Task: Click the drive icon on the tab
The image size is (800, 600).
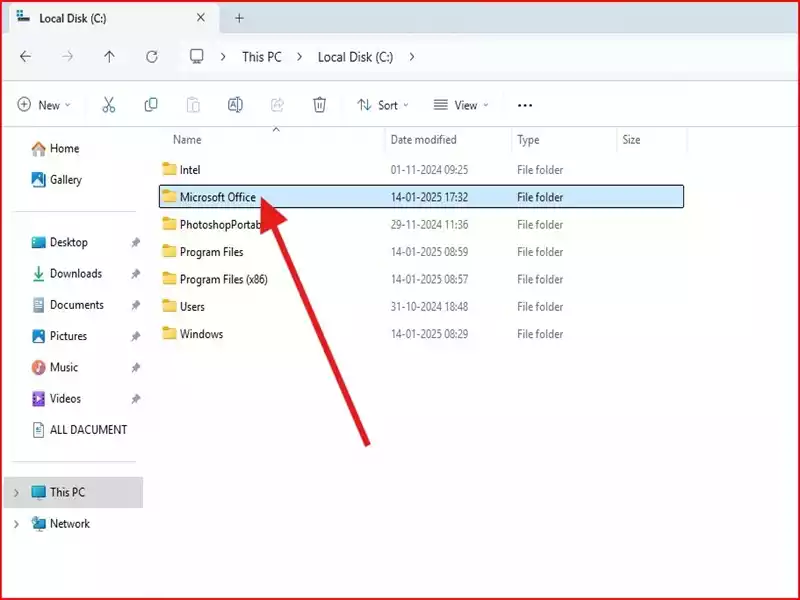Action: click(23, 16)
